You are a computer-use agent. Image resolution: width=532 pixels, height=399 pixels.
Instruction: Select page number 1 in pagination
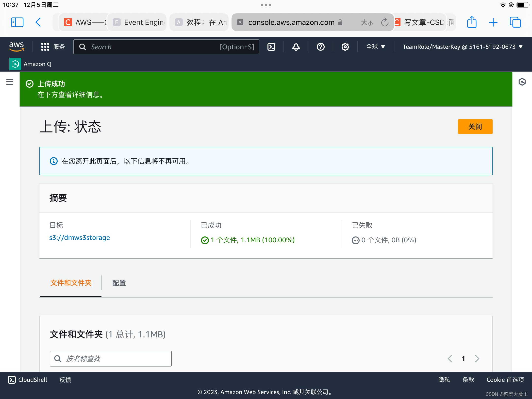[463, 359]
